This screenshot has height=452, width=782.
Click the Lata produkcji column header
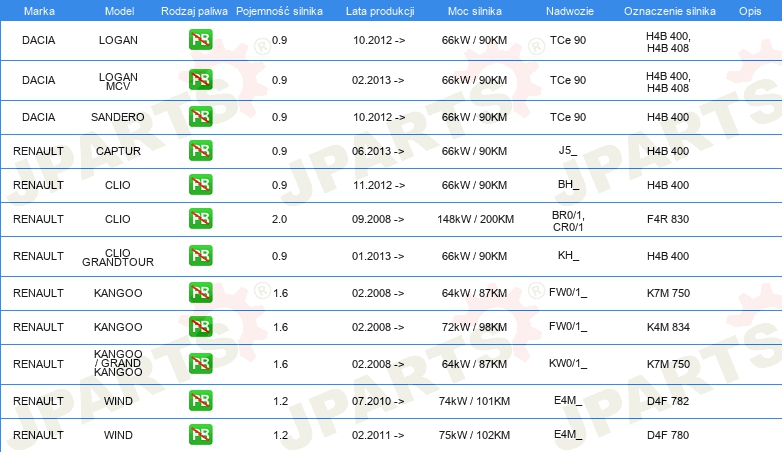tap(380, 11)
